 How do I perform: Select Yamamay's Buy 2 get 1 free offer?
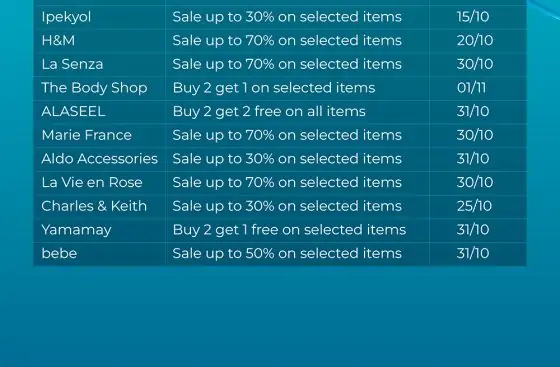(x=289, y=230)
